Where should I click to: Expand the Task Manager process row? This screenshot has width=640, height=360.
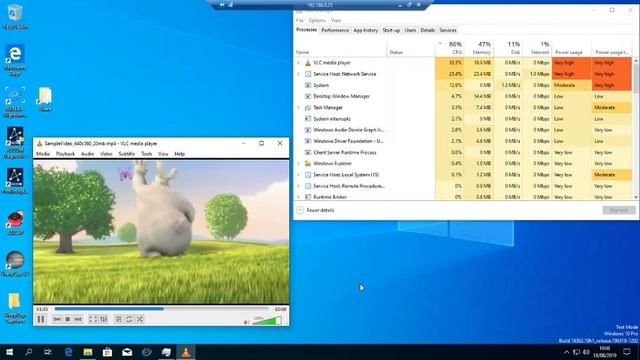pos(298,108)
